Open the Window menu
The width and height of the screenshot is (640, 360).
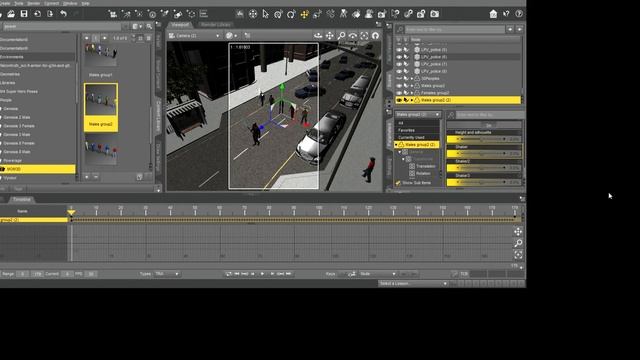(x=70, y=3)
